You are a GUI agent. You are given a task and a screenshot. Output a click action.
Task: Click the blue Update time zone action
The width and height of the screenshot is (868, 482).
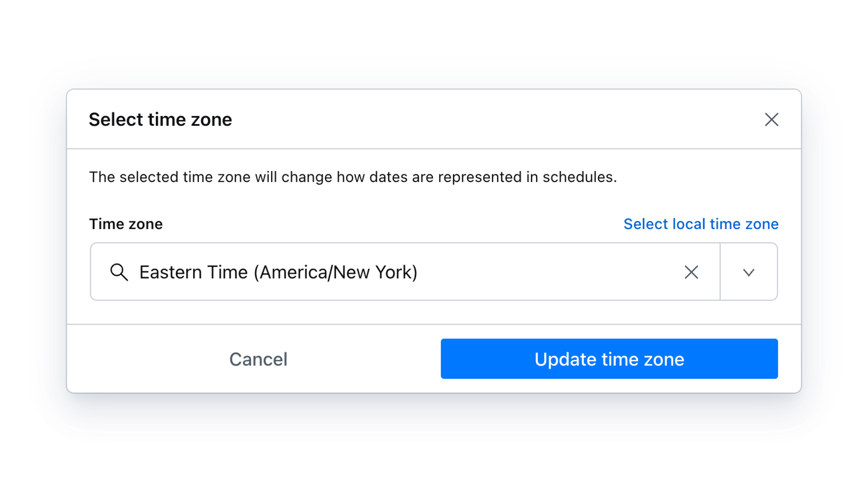[x=610, y=359]
